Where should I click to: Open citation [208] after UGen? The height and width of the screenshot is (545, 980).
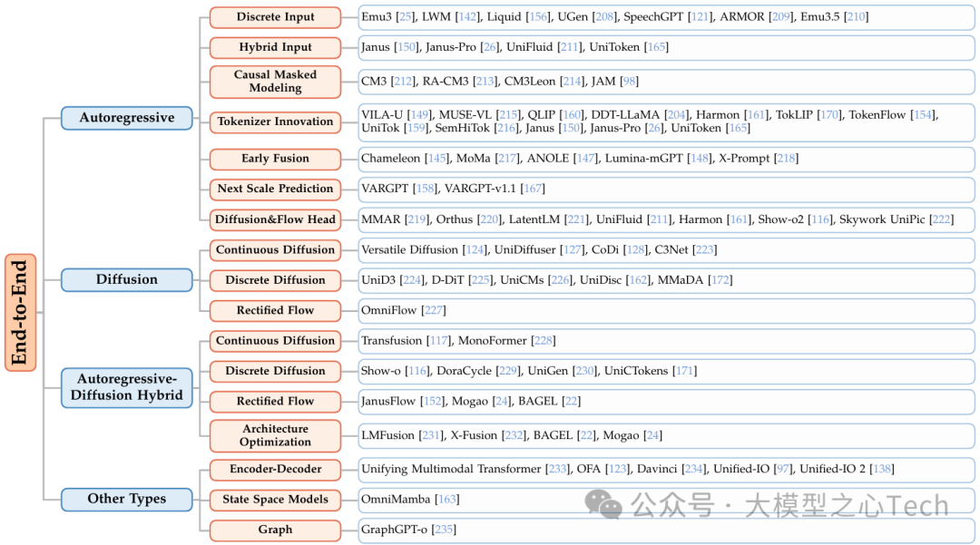[604, 17]
